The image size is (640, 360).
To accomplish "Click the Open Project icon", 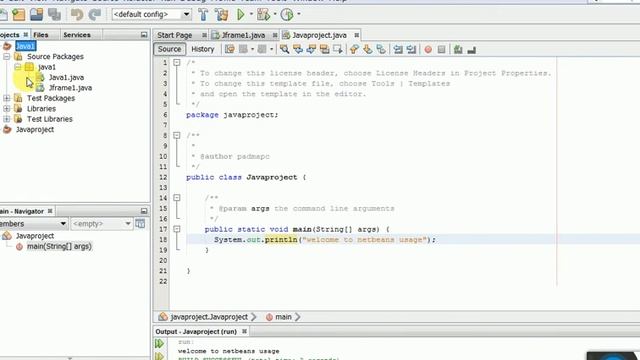I will [x=36, y=15].
